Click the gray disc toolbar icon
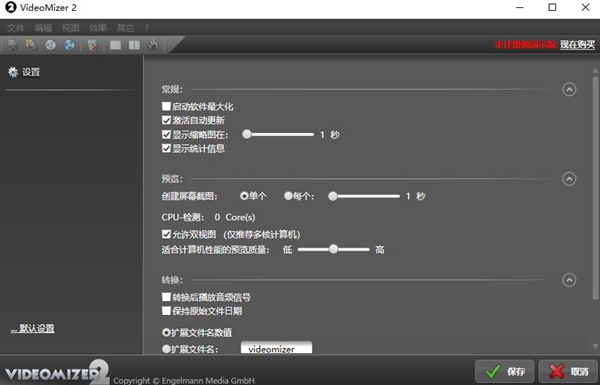The width and height of the screenshot is (600, 385). coord(51,45)
